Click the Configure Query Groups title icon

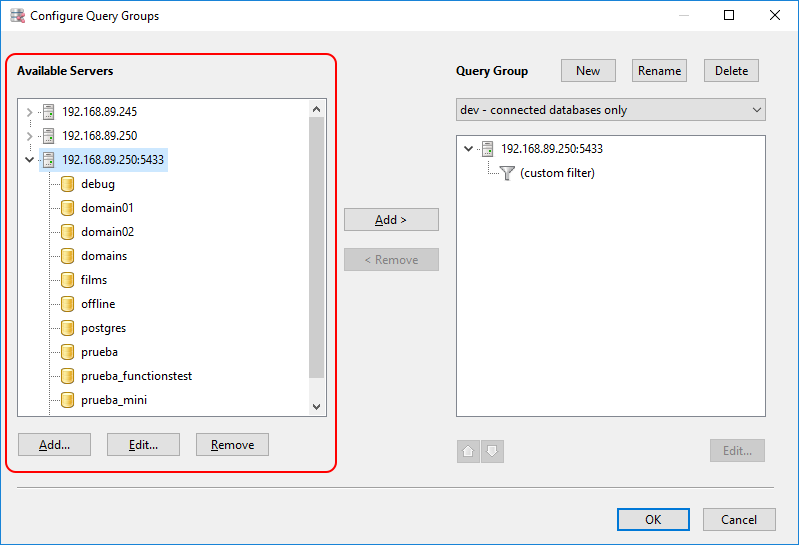18,16
